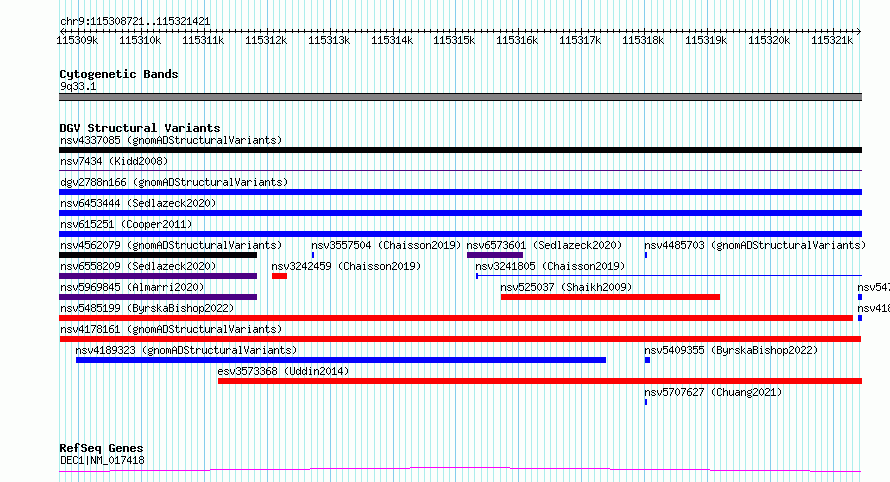Click the RefSeq Genes track title
The image size is (890, 482).
[x=101, y=448]
